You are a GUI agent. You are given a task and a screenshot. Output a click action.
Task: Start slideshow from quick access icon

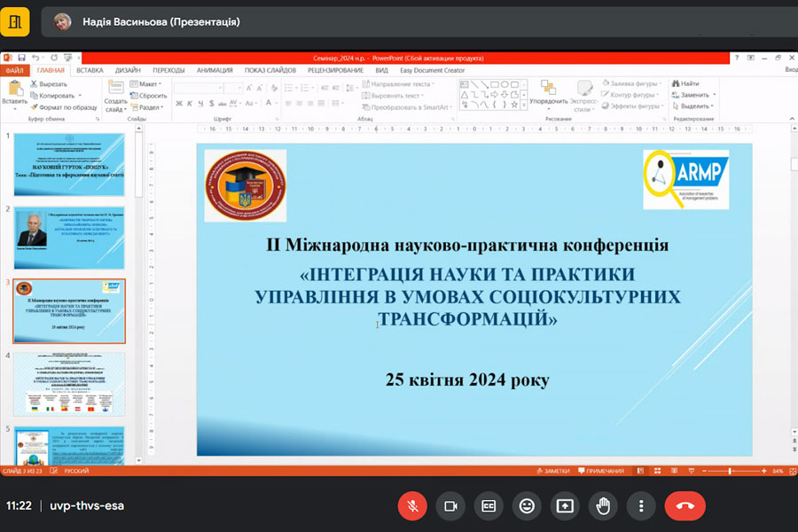67,58
